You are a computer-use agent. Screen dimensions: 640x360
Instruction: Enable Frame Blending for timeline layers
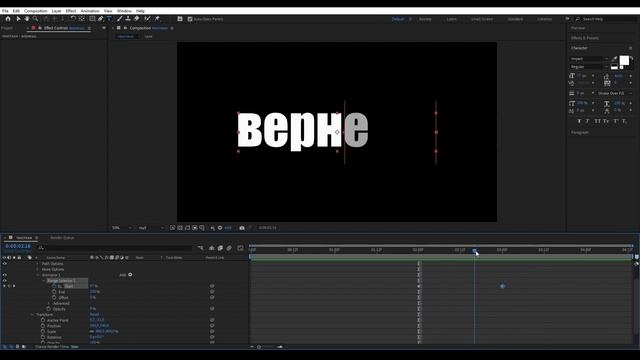(x=220, y=248)
